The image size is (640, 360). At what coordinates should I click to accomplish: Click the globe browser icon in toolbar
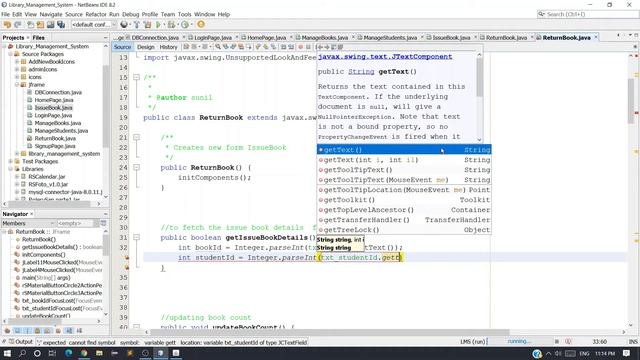point(124,24)
